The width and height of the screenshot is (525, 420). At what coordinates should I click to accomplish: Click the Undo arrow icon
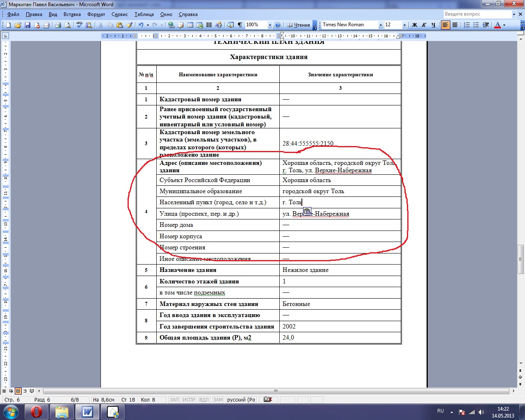point(141,25)
